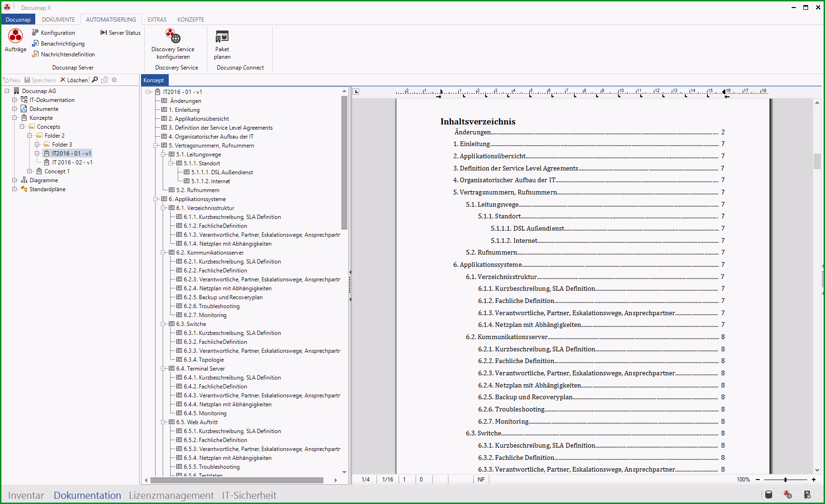The image size is (825, 504).
Task: Open the Docusnap ribbon tab
Action: click(18, 19)
